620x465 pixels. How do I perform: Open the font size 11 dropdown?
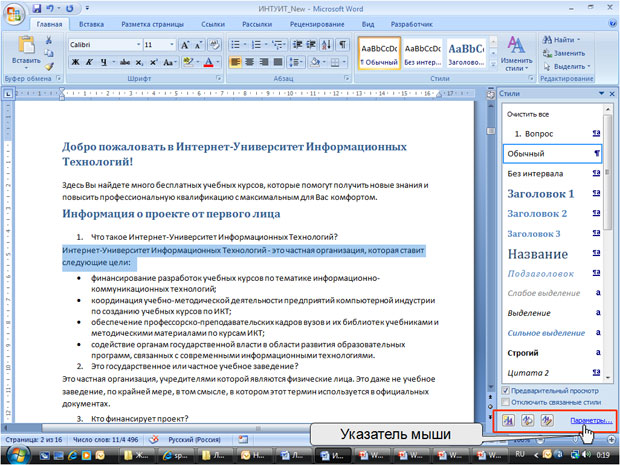click(x=172, y=45)
